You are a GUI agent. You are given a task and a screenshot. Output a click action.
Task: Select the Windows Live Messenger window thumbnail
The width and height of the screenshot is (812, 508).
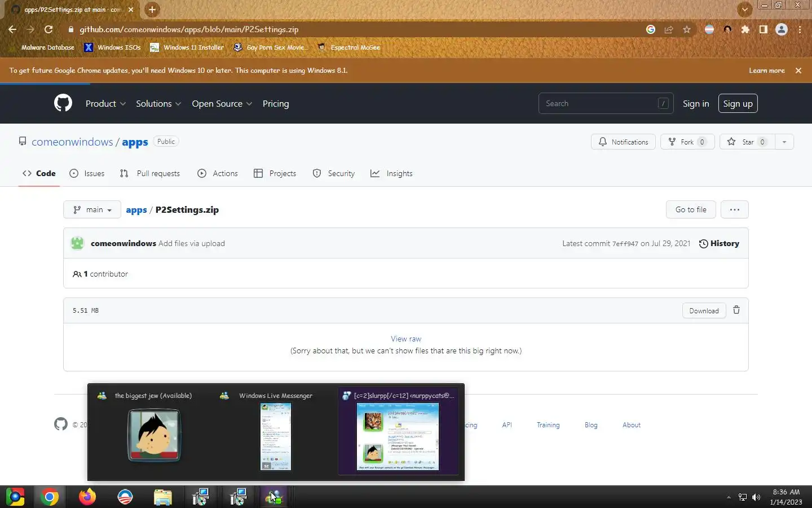[276, 432]
